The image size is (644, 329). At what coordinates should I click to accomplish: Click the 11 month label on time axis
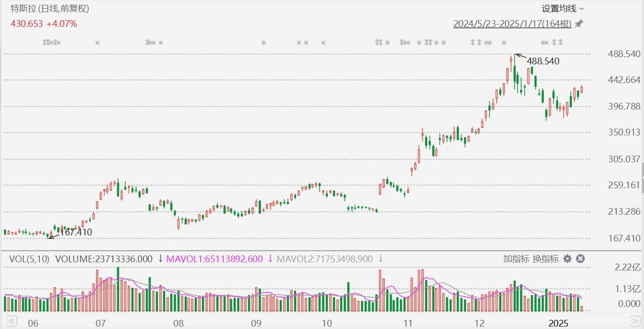coord(407,323)
